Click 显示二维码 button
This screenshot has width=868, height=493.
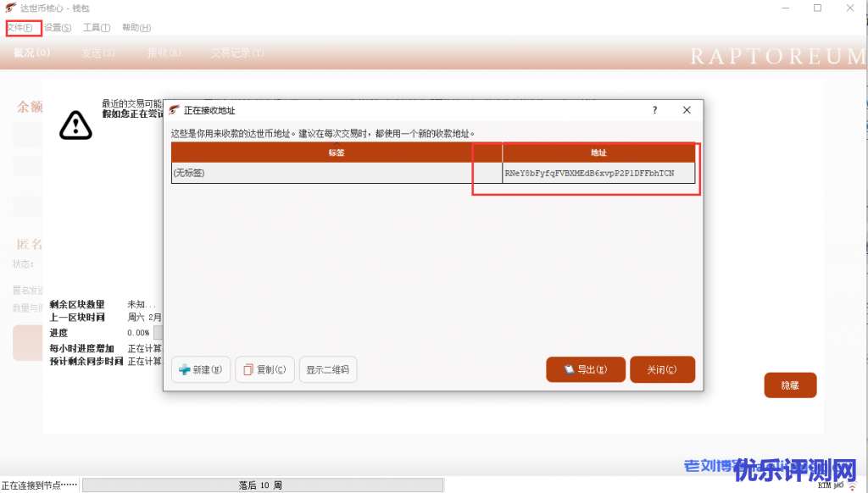tap(328, 369)
